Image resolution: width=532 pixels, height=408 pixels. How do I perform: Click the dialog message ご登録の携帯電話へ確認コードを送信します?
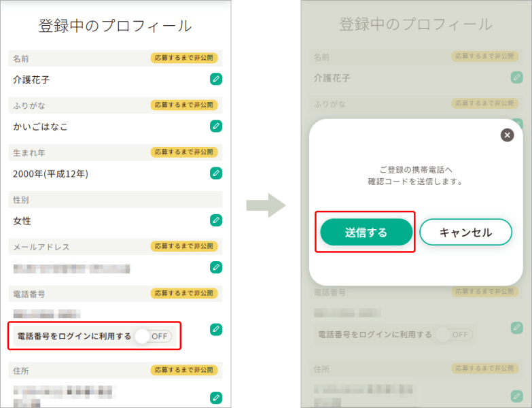click(x=411, y=175)
